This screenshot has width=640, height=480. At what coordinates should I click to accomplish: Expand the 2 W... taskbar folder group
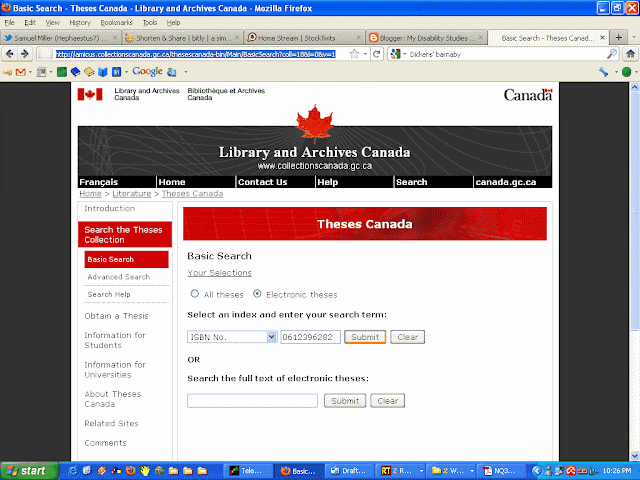point(472,471)
